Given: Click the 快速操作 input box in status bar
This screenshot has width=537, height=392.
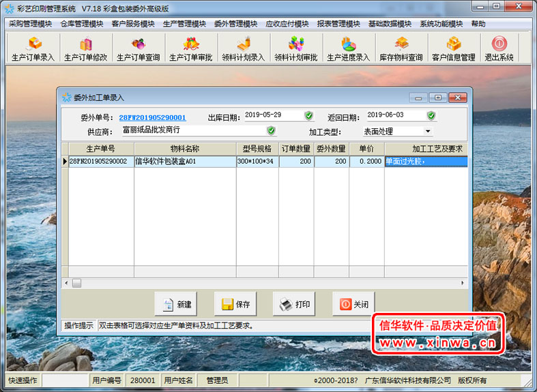Looking at the screenshot, I should pyautogui.click(x=65, y=380).
